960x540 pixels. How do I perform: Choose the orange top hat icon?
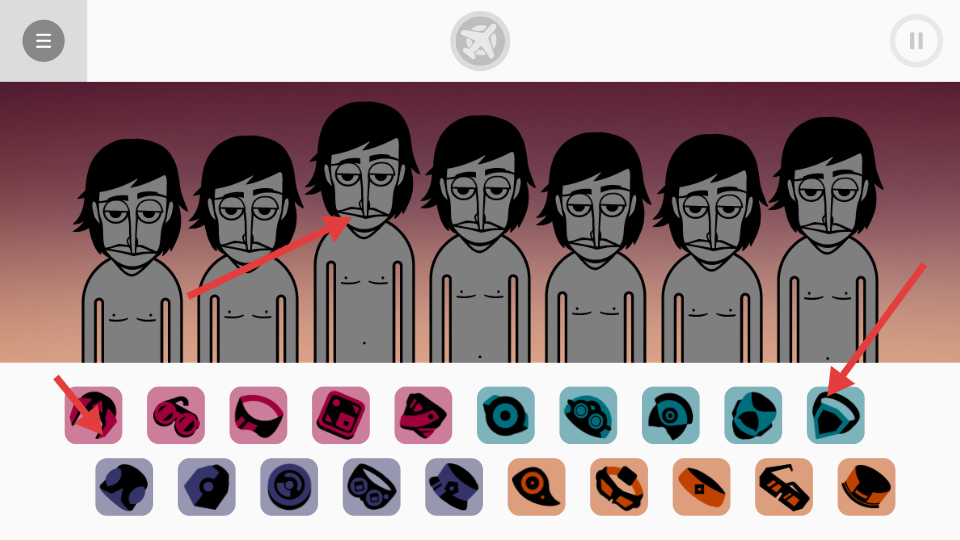coord(866,487)
